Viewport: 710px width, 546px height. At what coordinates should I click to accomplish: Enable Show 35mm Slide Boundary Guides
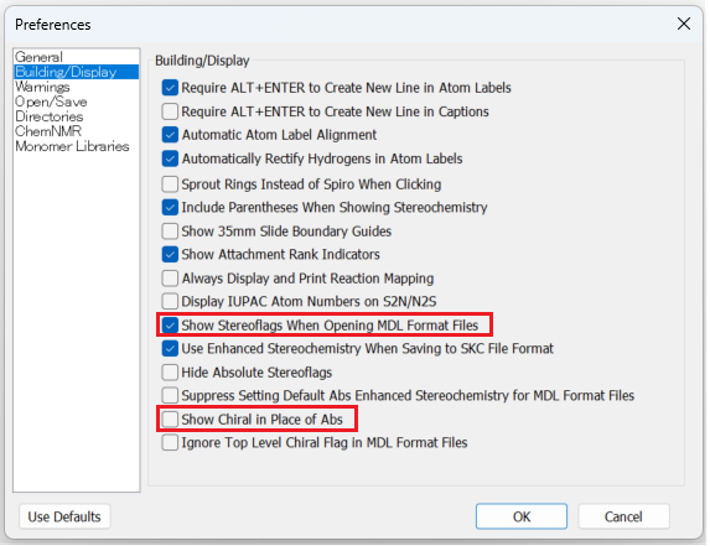(x=170, y=231)
